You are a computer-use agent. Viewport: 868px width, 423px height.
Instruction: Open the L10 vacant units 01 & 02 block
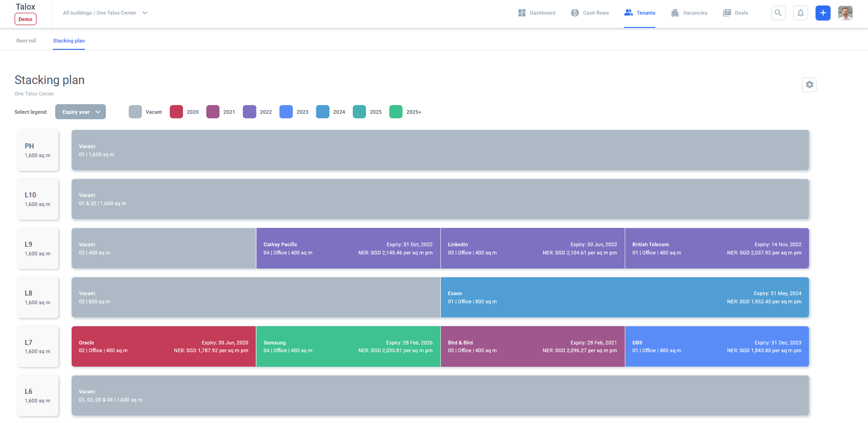(440, 199)
